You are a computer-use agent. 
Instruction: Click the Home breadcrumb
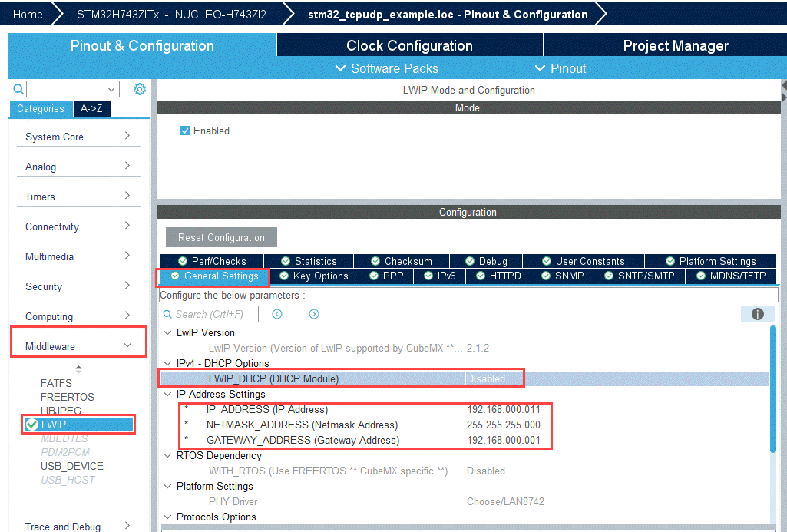(28, 15)
